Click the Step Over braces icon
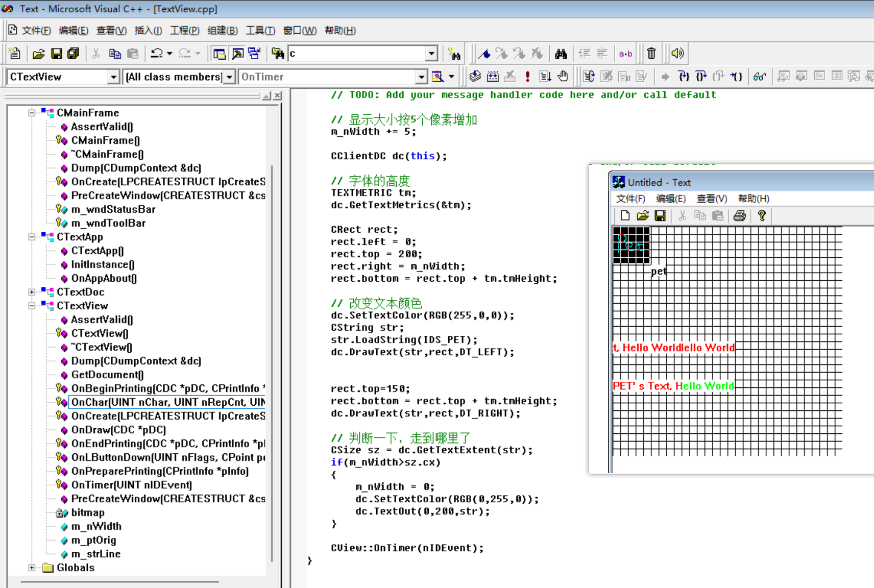This screenshot has height=588, width=874. click(x=701, y=77)
